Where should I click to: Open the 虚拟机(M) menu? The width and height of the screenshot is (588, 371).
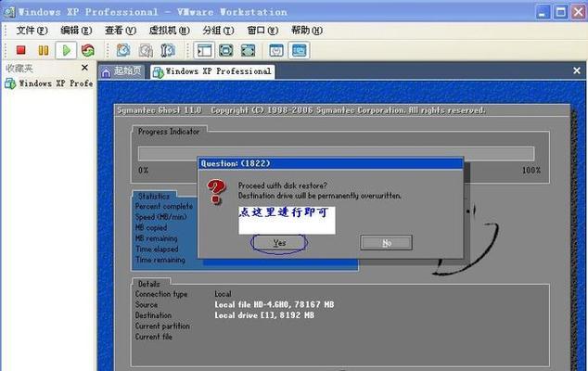click(169, 31)
